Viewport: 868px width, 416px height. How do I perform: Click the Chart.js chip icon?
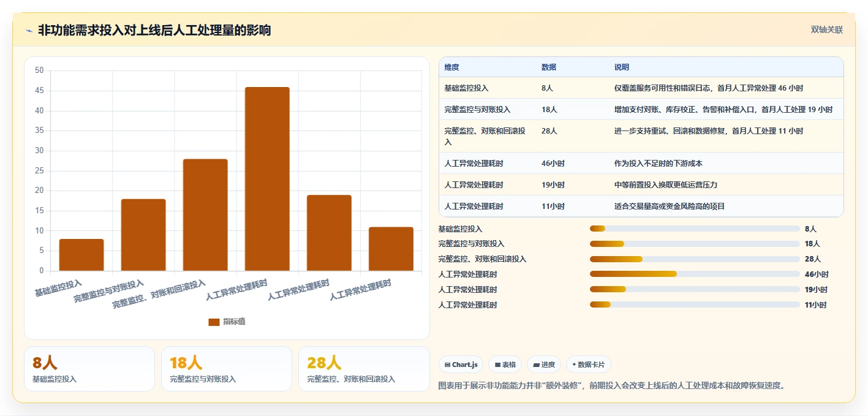pos(448,365)
